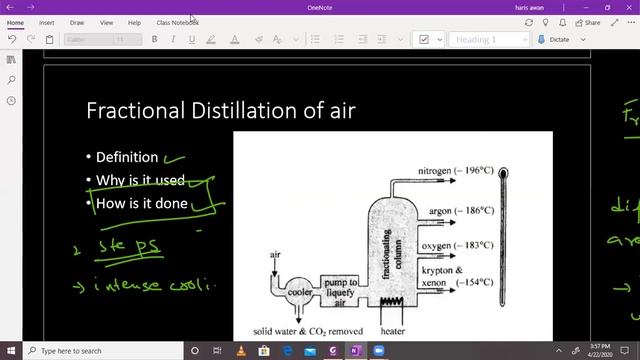This screenshot has width=640, height=360.
Task: Switch to the Home tab
Action: click(16, 23)
